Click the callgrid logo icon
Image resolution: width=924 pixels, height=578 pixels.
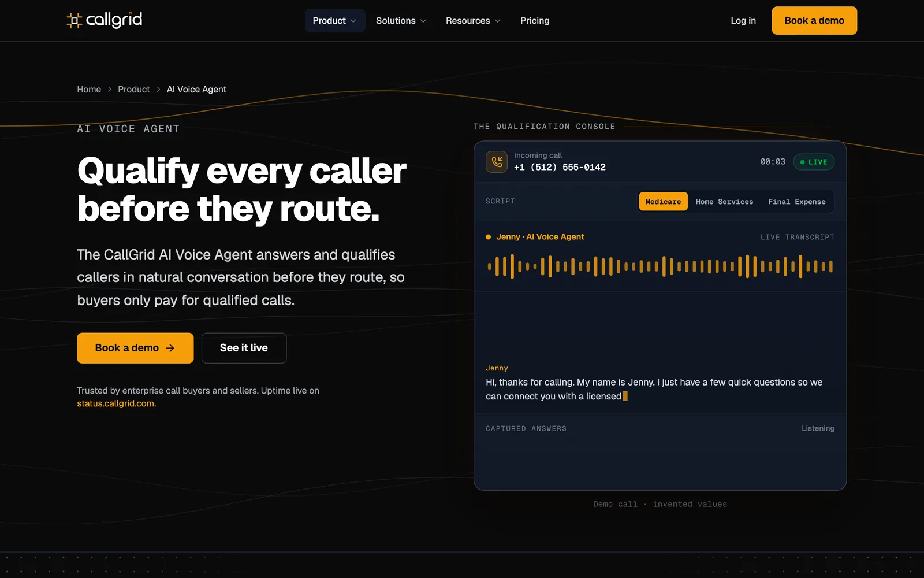point(74,21)
